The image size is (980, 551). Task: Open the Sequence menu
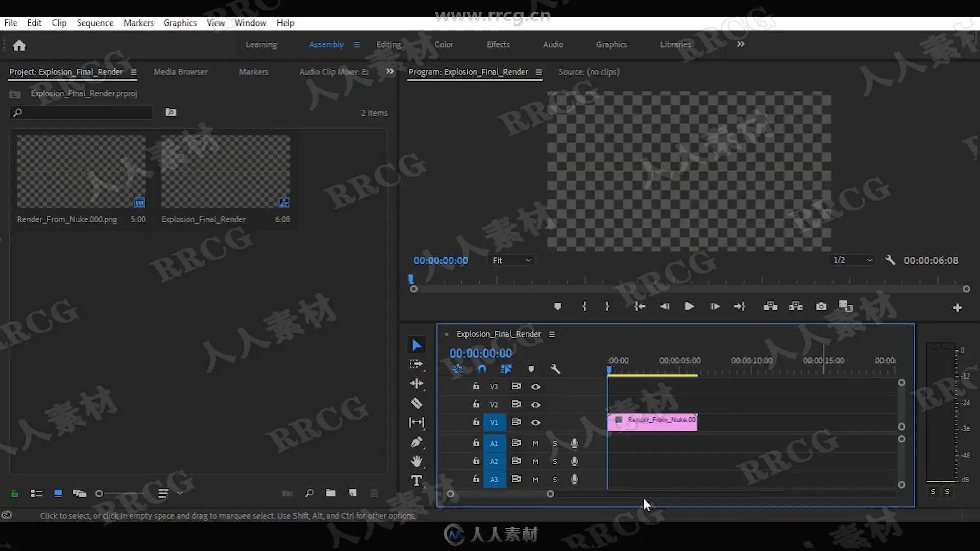(x=95, y=23)
